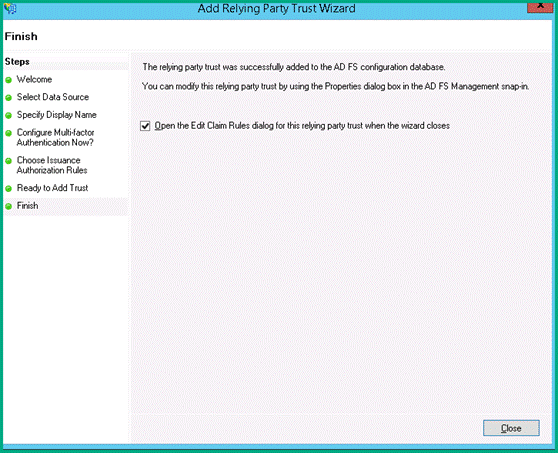This screenshot has height=453, width=558.
Task: Uncheck Open the Edit Claim Rules dialog checkbox
Action: [x=145, y=126]
